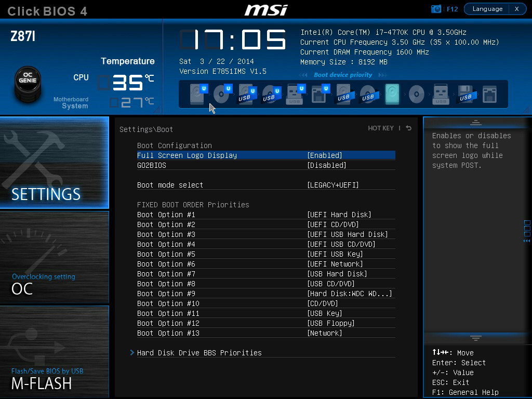Open the M-FLASH panel

(54, 352)
